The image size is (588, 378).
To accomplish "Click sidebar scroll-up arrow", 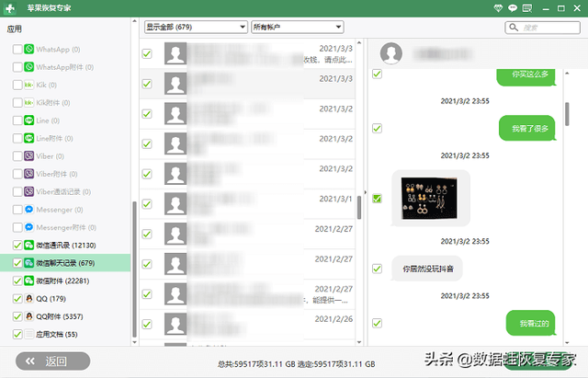I will coord(135,21).
